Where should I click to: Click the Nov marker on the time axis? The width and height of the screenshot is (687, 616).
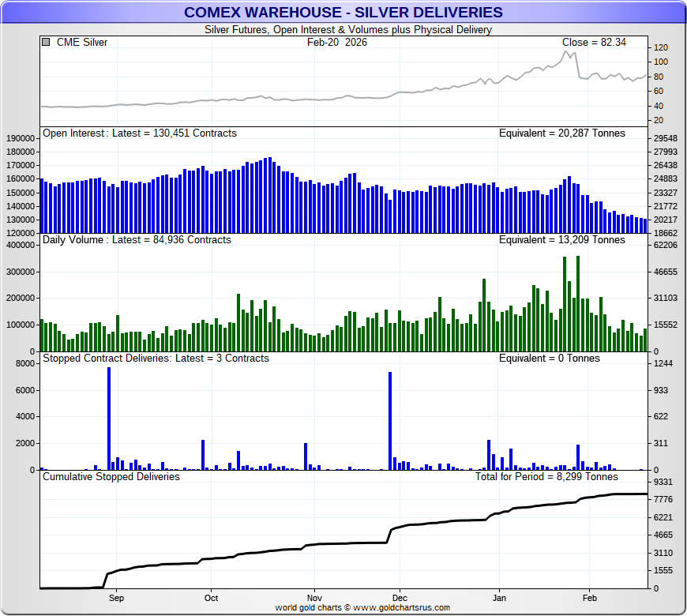point(313,598)
